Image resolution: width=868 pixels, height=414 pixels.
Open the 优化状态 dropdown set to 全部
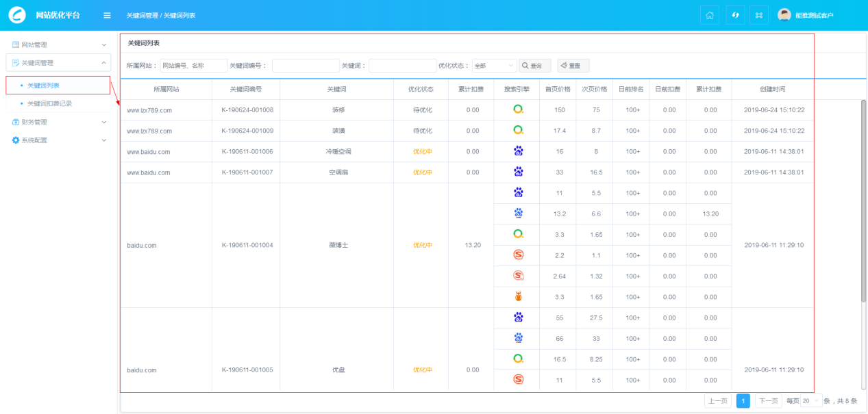point(494,66)
